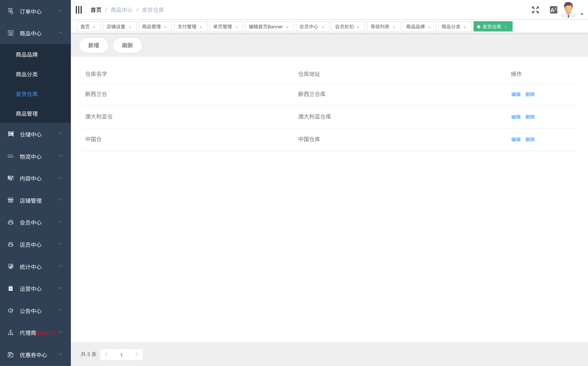The width and height of the screenshot is (588, 366).
Task: Go to next page in pagination
Action: (136, 354)
